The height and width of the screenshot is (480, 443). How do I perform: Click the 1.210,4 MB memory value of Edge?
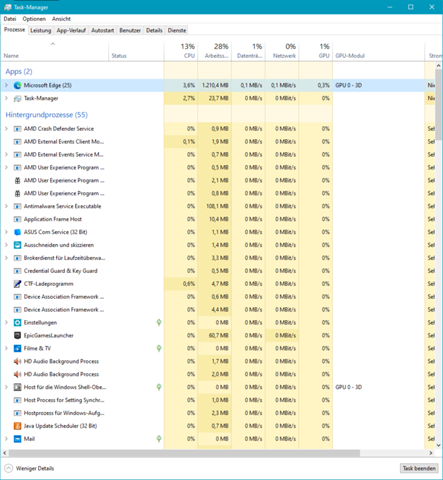(215, 85)
